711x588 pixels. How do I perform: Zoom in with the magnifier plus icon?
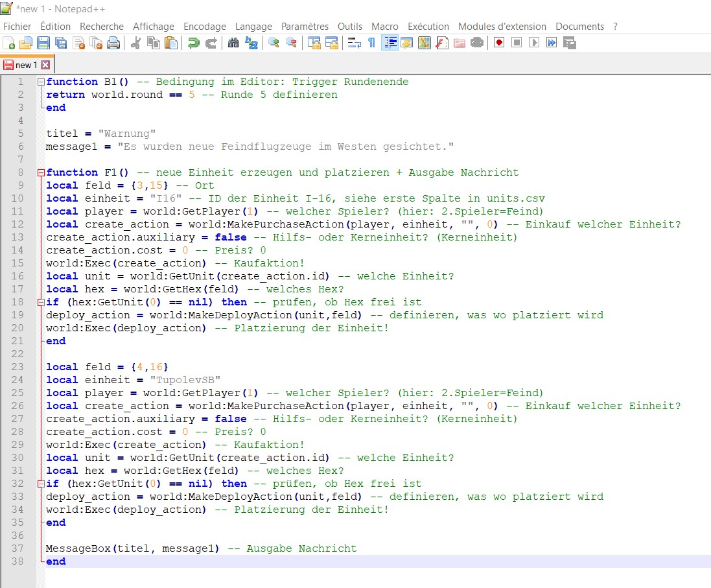point(274,43)
